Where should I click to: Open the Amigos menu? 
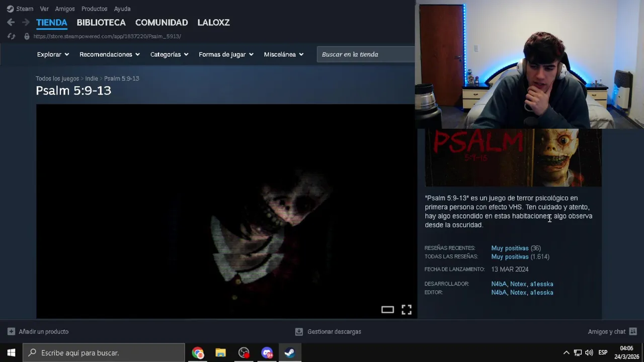(x=65, y=9)
